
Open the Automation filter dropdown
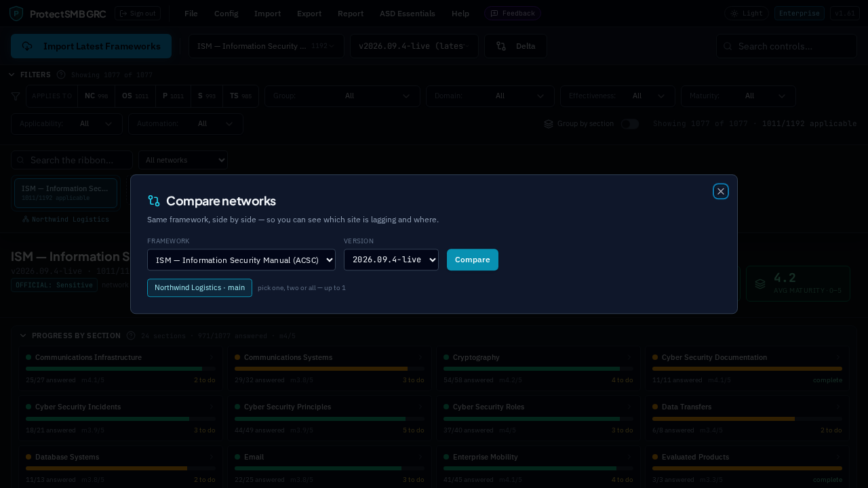pos(186,124)
